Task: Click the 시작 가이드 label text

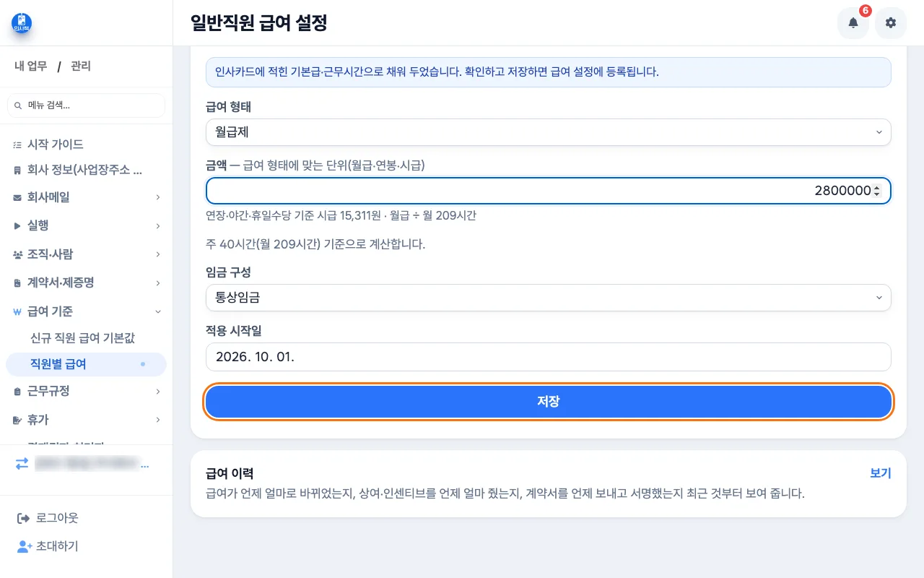Action: [x=56, y=144]
